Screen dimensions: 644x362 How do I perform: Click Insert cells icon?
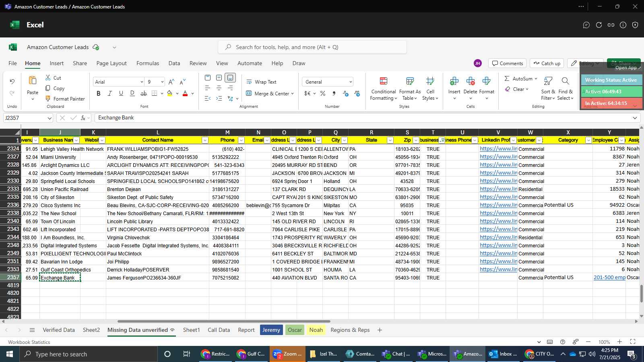click(x=454, y=81)
